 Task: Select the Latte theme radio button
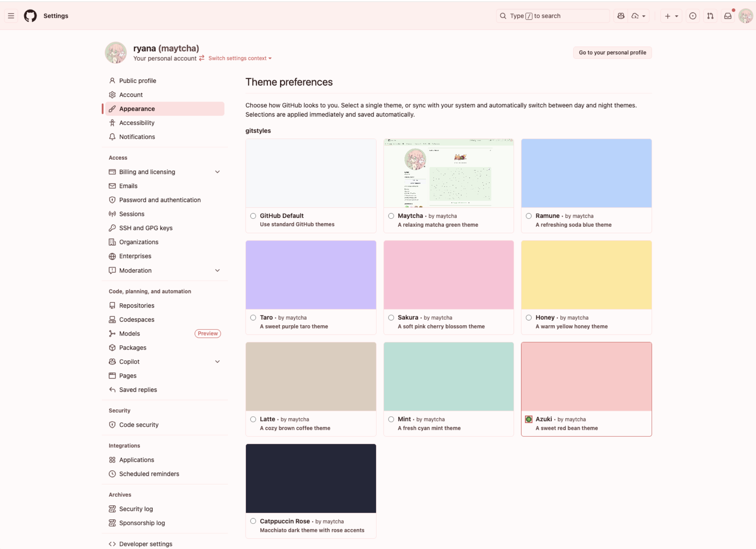(253, 419)
